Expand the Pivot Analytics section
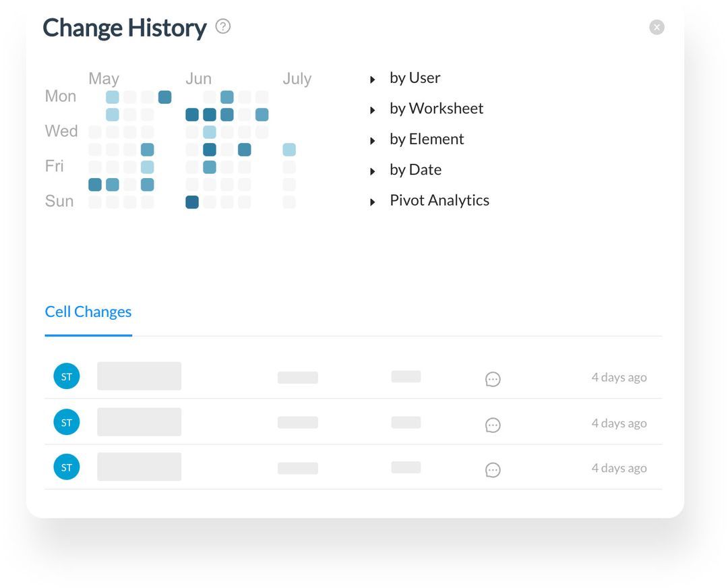This screenshot has height=588, width=728. 439,200
